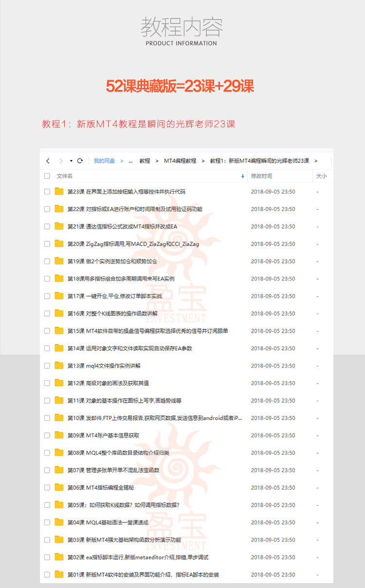The width and height of the screenshot is (365, 588).
Task: Sort by the 修改时间 column header
Action: pyautogui.click(x=261, y=176)
